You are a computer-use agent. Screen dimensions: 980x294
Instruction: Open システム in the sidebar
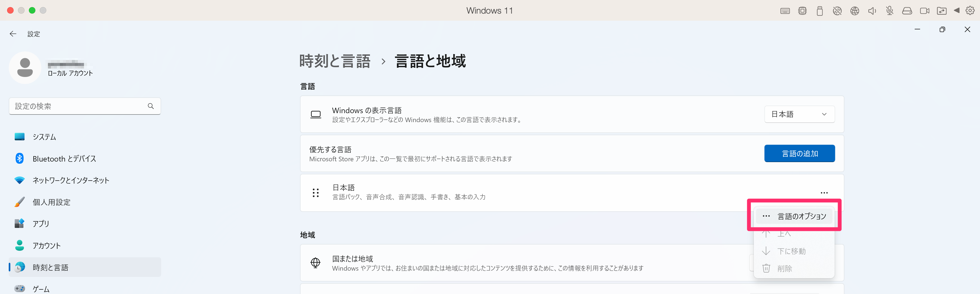click(85, 137)
